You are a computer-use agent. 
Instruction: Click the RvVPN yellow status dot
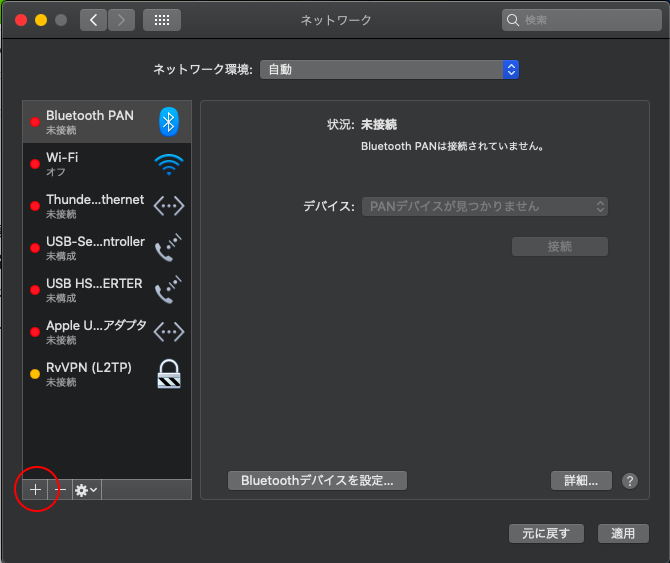35,374
